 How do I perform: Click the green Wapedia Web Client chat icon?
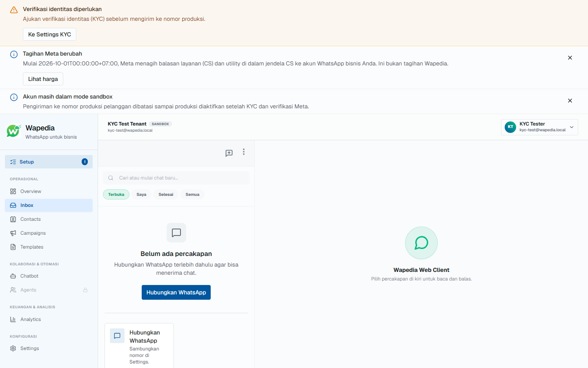coord(421,243)
